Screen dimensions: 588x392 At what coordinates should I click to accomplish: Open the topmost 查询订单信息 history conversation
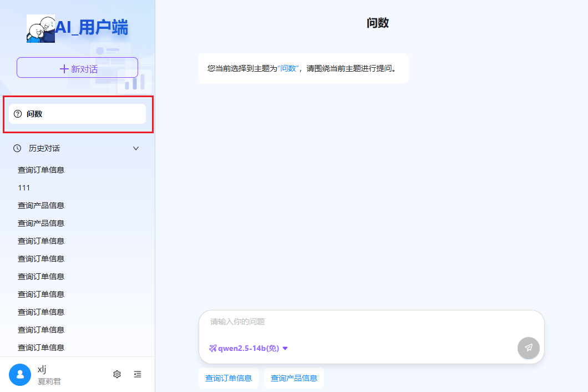(41, 170)
